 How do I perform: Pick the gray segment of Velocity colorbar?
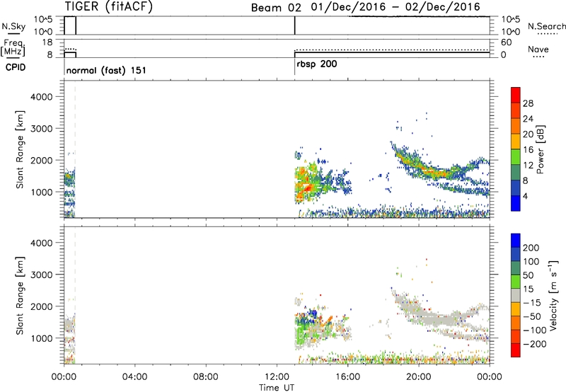click(516, 295)
